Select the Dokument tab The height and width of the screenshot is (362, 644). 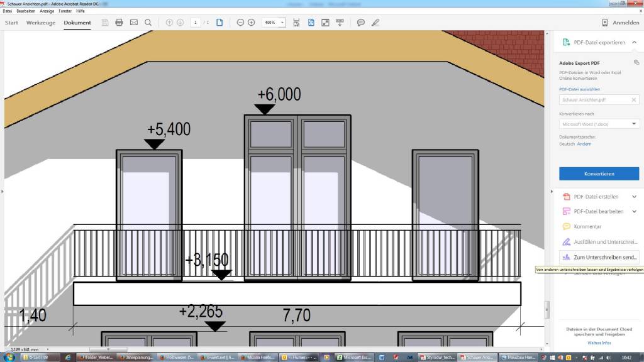[x=77, y=23]
